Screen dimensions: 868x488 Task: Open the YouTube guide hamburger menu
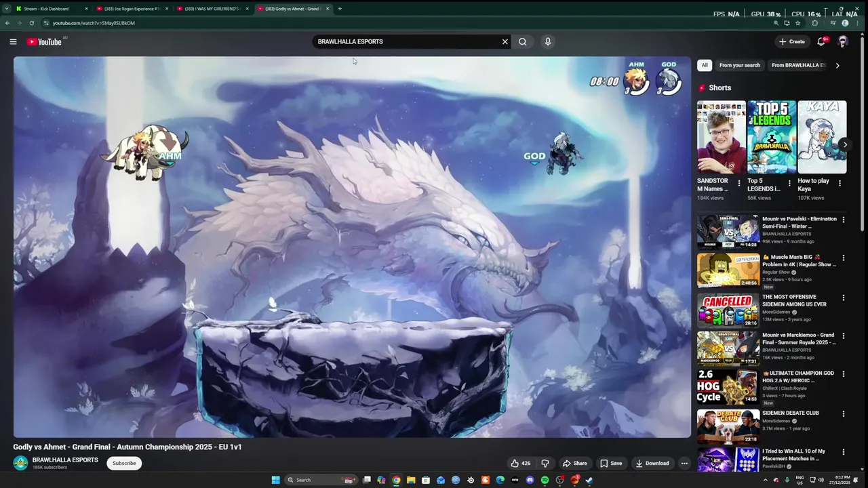pyautogui.click(x=13, y=41)
